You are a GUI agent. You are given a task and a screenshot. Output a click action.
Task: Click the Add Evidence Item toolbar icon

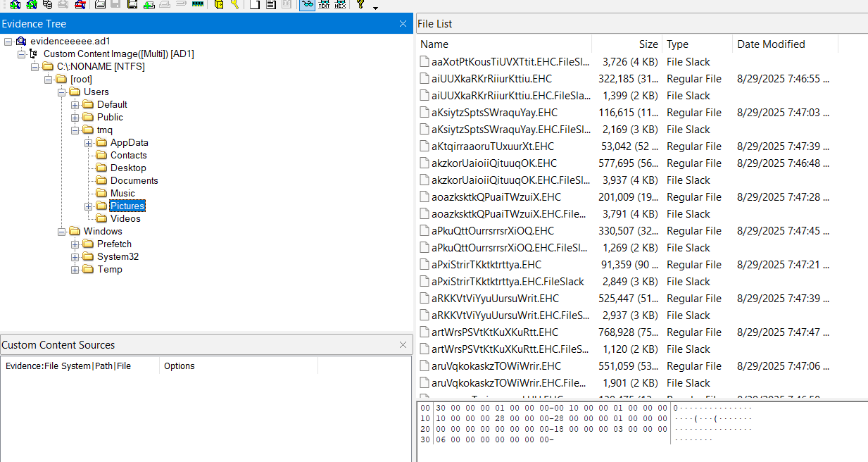(14, 4)
